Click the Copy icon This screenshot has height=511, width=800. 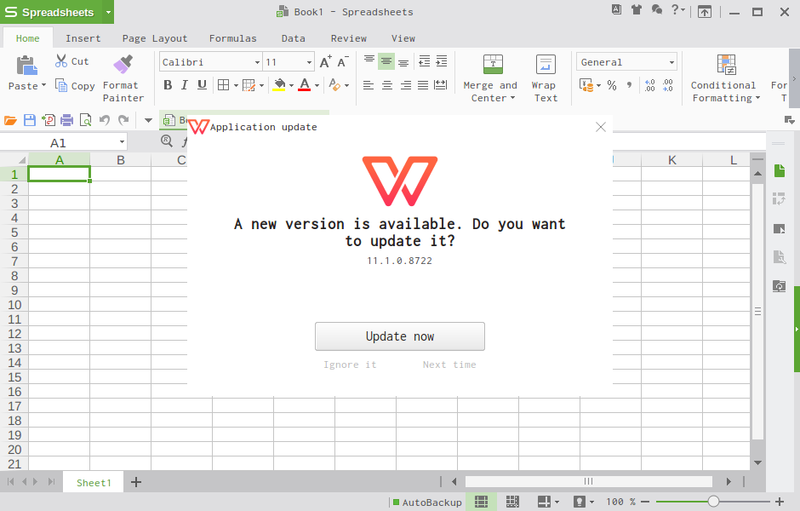(x=61, y=85)
